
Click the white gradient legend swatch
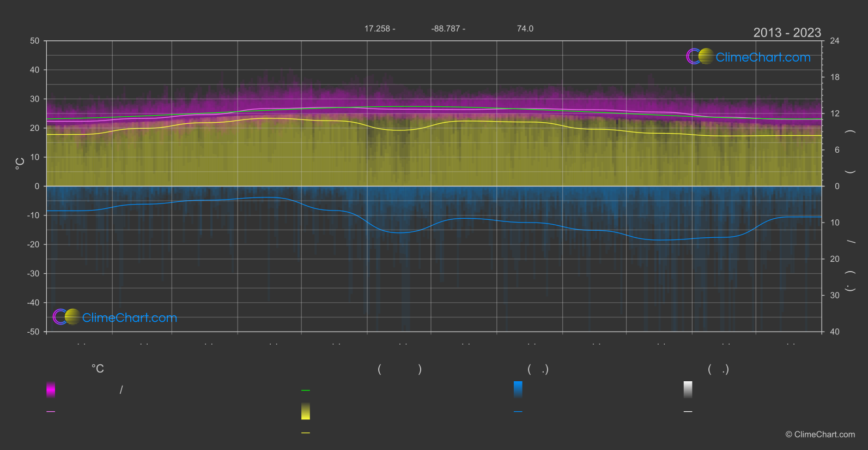pos(688,389)
